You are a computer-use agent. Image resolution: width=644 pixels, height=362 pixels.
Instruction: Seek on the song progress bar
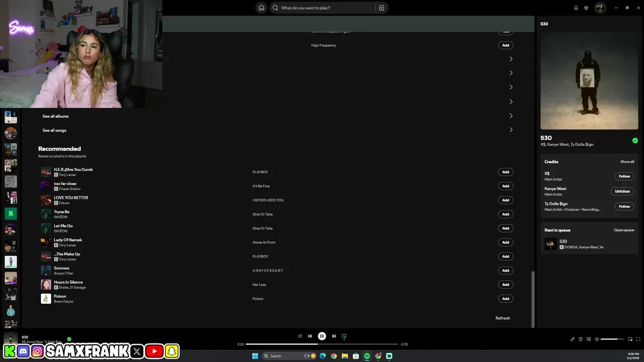pyautogui.click(x=322, y=344)
